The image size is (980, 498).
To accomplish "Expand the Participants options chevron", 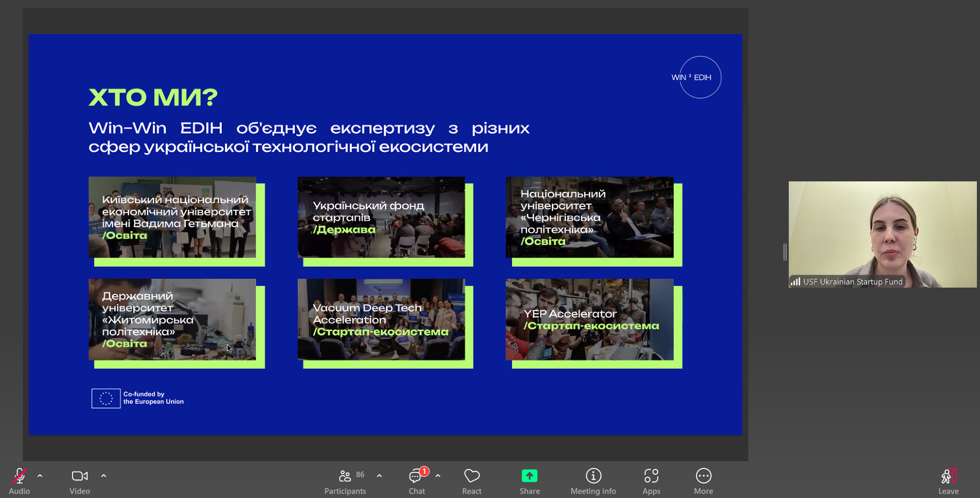I will pyautogui.click(x=379, y=476).
